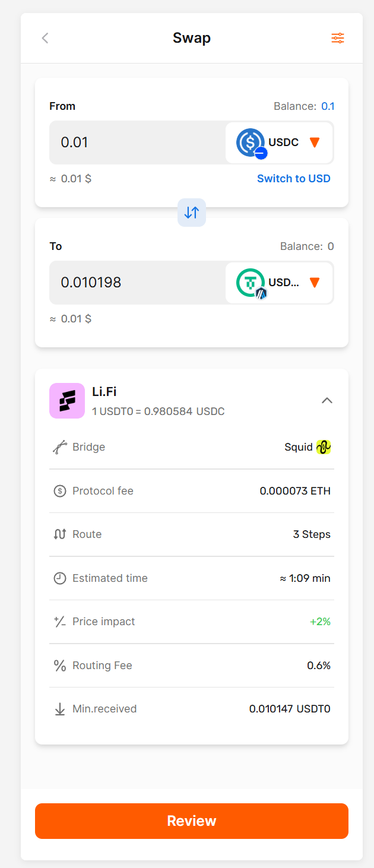
Task: Click the Routing Fee percent icon
Action: [x=60, y=666]
